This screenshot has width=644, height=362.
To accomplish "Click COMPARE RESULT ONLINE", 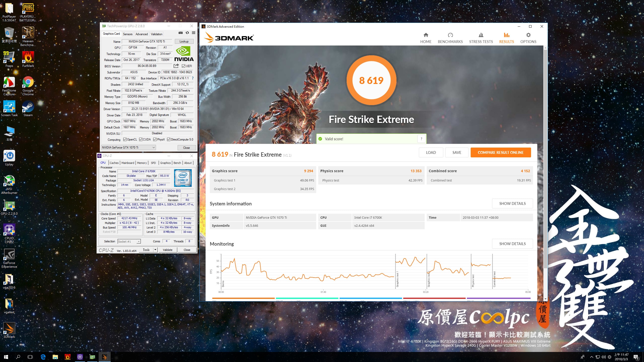I will click(501, 152).
